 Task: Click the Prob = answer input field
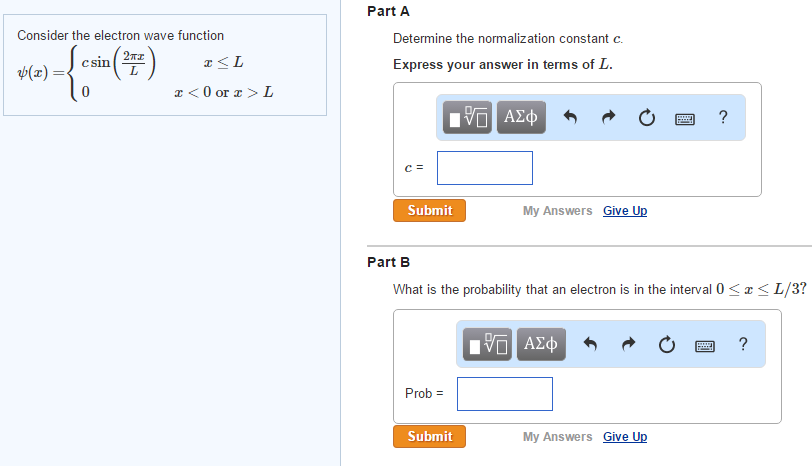point(505,394)
